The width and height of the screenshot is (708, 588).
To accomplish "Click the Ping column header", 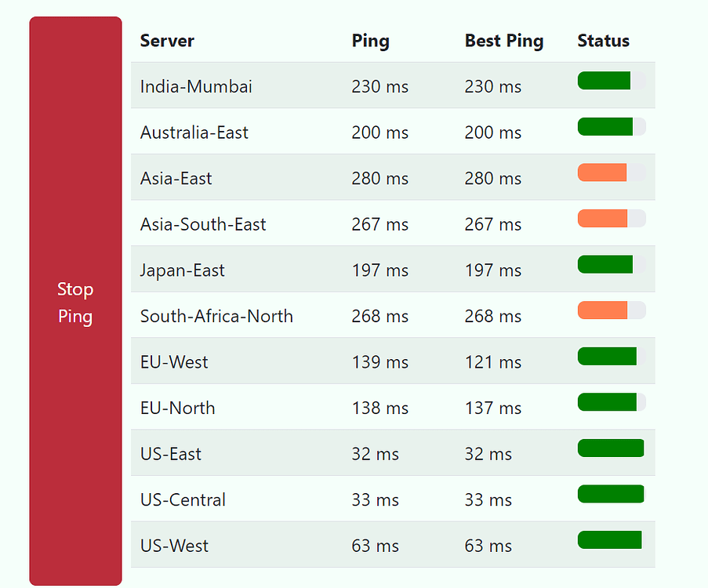I will click(370, 41).
